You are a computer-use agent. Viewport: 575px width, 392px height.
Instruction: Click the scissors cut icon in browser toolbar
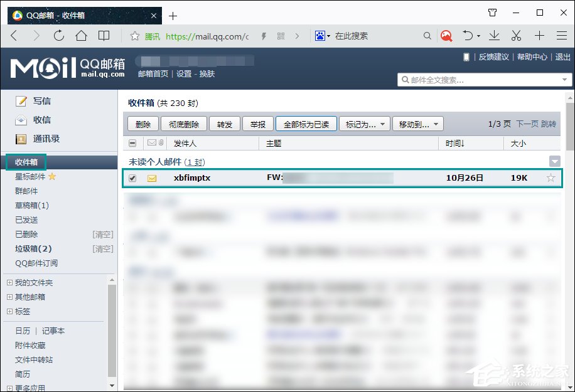pos(516,36)
